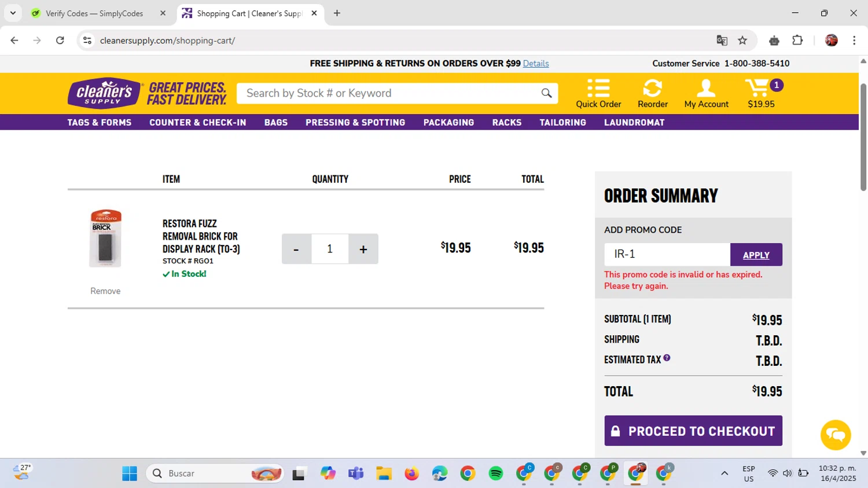The width and height of the screenshot is (868, 488).
Task: Open the LAUNDROMAT menu
Action: [x=634, y=122]
